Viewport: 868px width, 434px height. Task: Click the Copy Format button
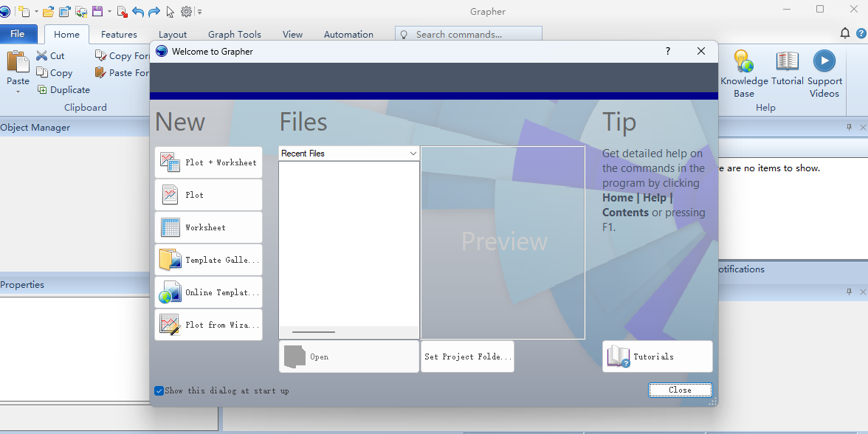[x=123, y=55]
